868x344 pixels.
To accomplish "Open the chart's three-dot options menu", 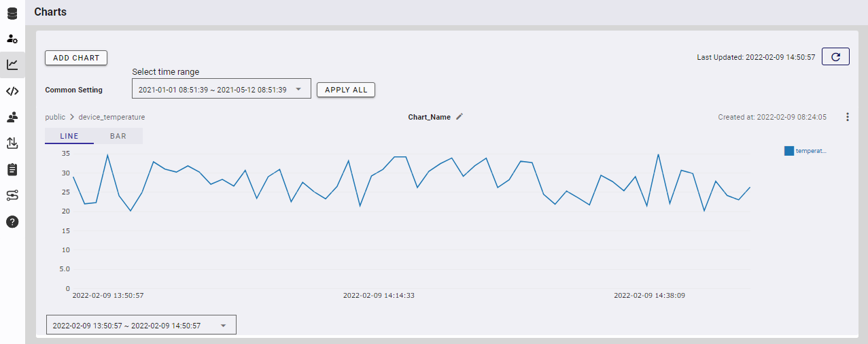I will (847, 117).
